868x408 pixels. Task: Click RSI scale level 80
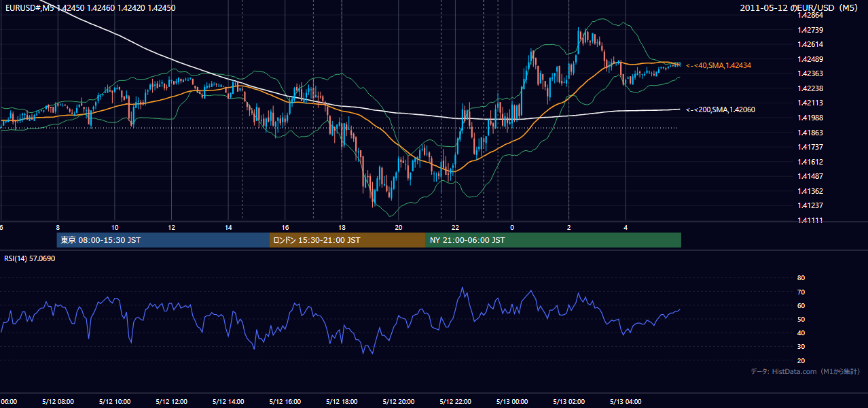click(801, 278)
